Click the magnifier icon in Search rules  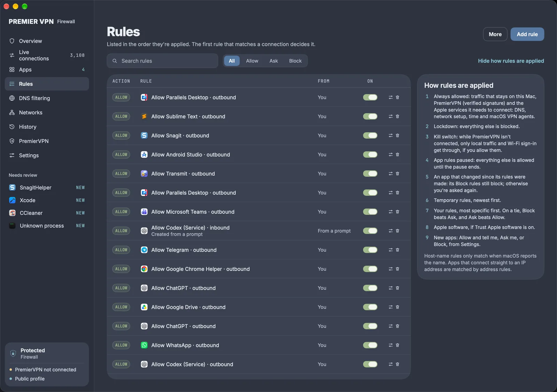click(115, 61)
